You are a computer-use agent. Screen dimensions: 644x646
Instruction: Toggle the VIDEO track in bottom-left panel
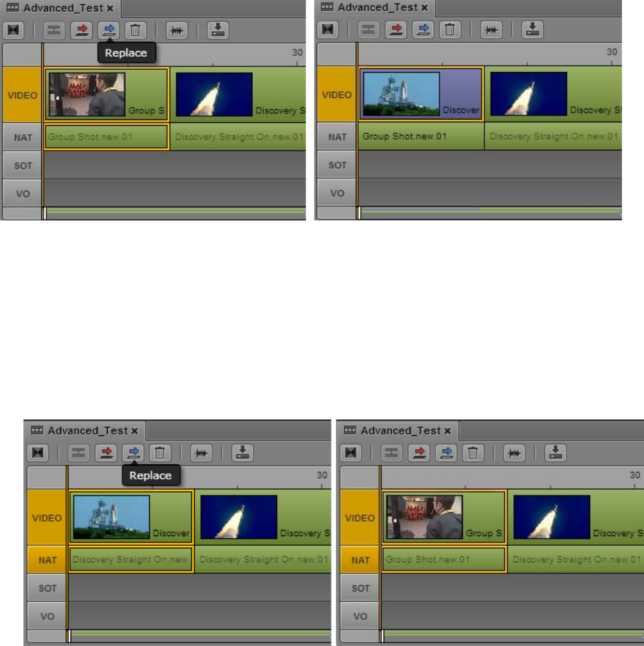click(x=47, y=518)
